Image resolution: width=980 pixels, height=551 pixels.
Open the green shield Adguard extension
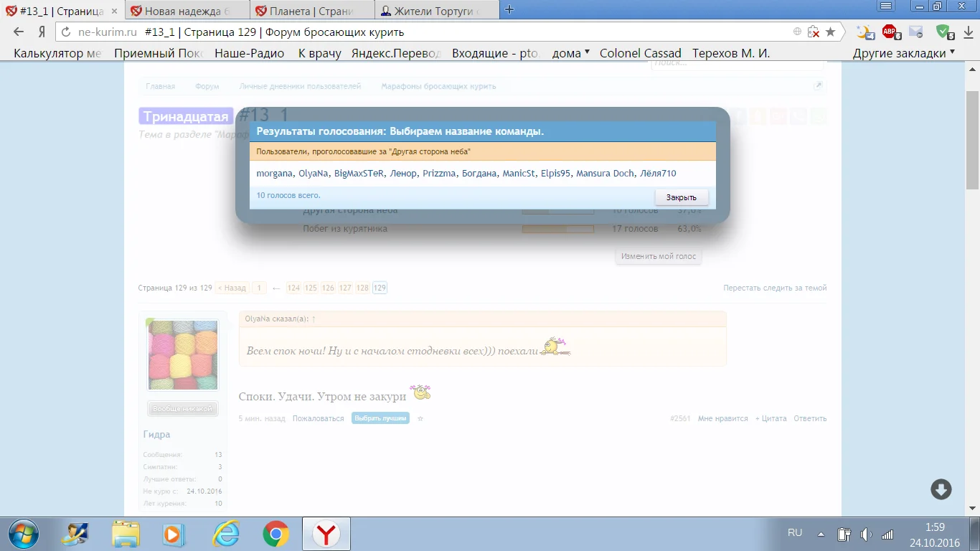coord(944,32)
